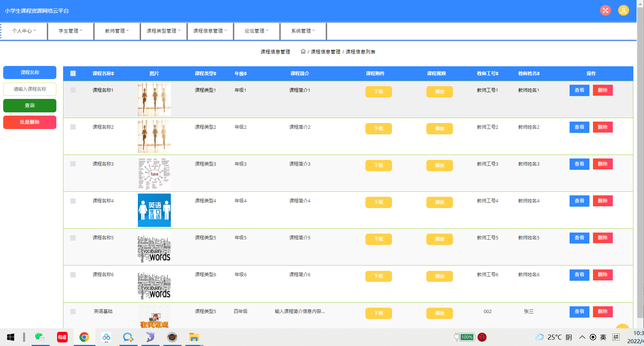The image size is (644, 346).
Task: Check the box for 课程名称3 row
Action: [73, 164]
